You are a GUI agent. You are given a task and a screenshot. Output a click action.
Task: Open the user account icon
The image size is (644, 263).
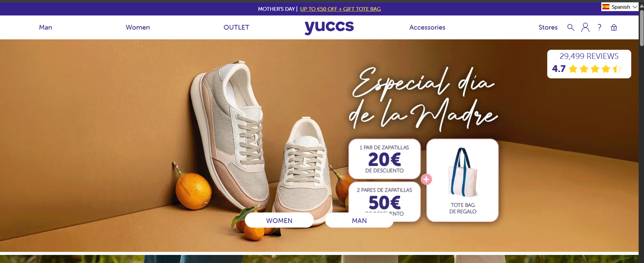(x=585, y=27)
